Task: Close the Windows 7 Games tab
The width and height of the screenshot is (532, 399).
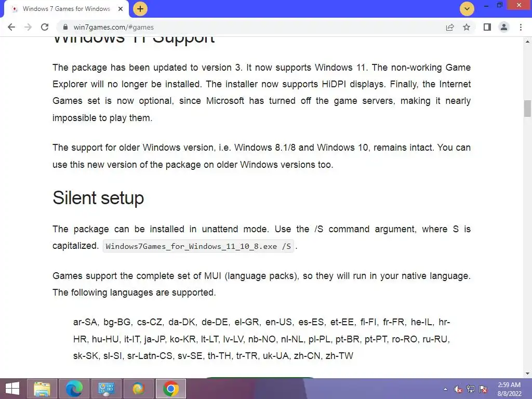Action: [121, 9]
